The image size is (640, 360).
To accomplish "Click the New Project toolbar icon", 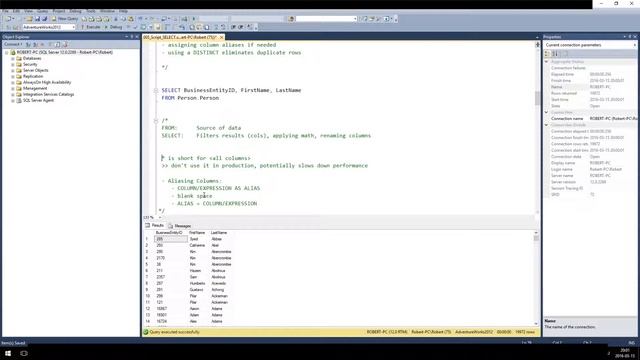I will click(x=8, y=19).
